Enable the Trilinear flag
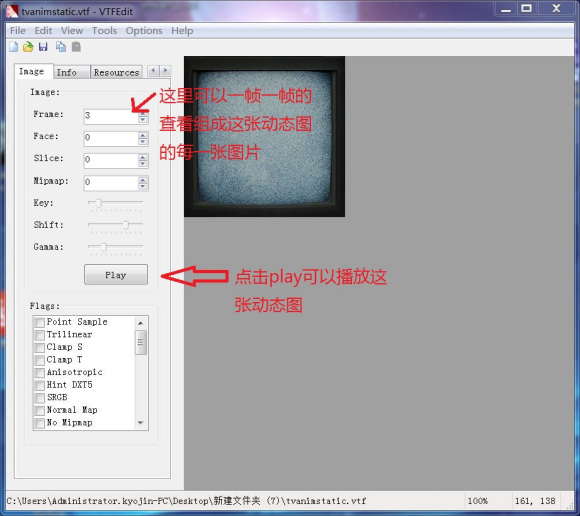 tap(40, 335)
